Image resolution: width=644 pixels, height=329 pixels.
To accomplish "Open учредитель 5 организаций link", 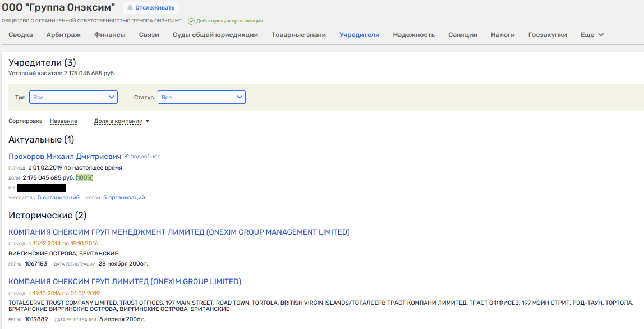I will coord(59,198).
